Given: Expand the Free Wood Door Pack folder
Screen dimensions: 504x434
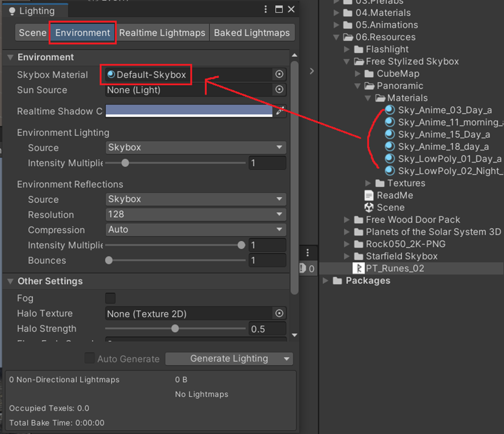Looking at the screenshot, I should [346, 220].
